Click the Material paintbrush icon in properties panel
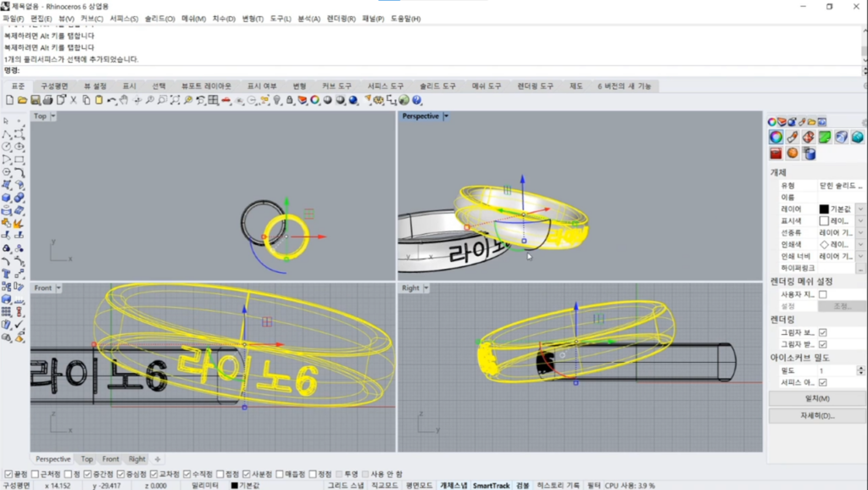 793,136
